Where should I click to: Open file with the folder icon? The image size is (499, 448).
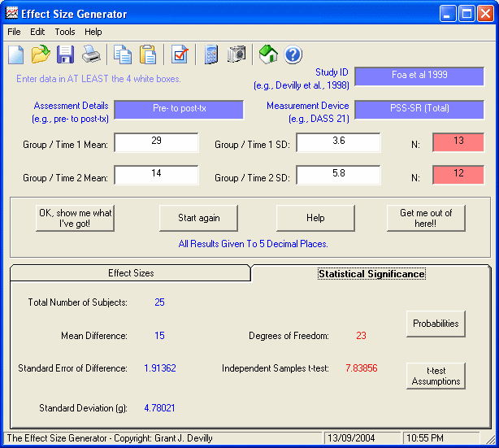pos(41,54)
